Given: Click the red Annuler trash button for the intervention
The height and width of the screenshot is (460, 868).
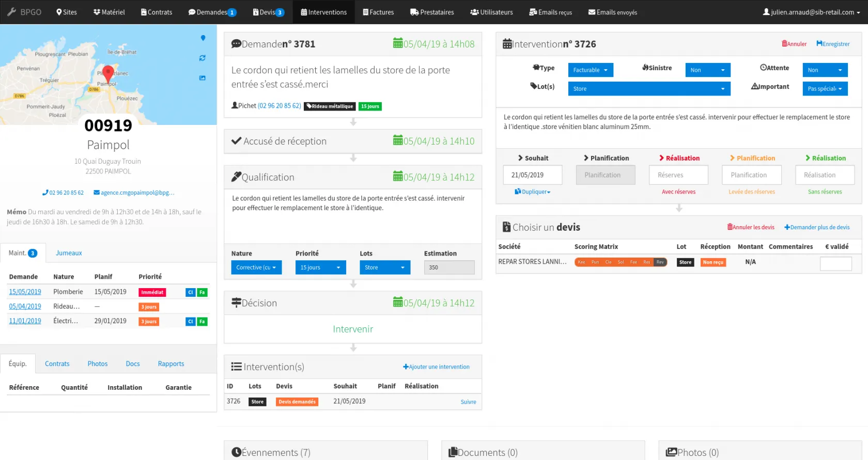Looking at the screenshot, I should point(794,44).
